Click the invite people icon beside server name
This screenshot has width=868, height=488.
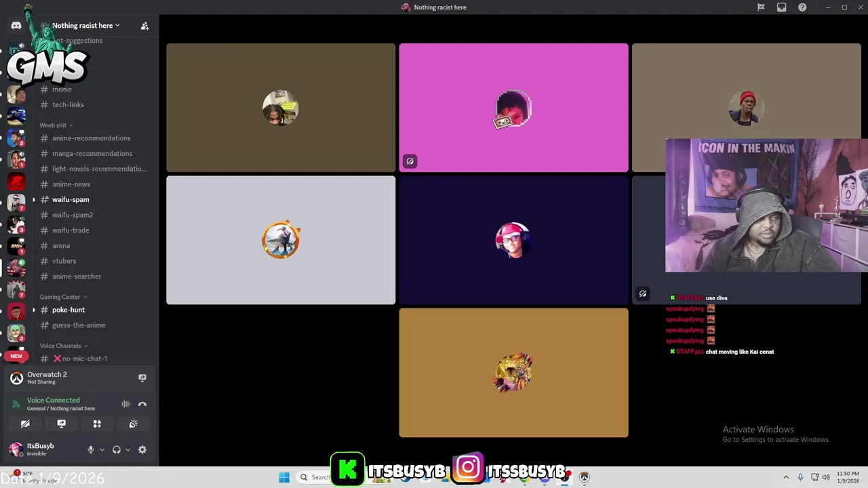coord(144,26)
